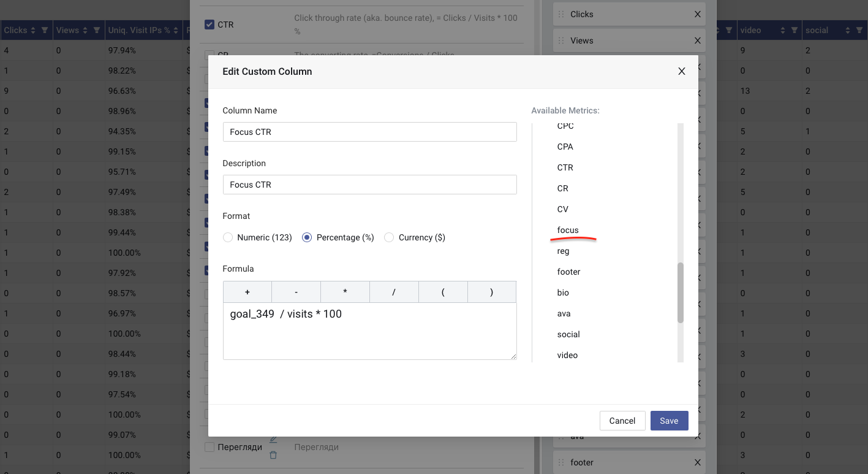
Task: Click inside the Formula text area
Action: 370,331
